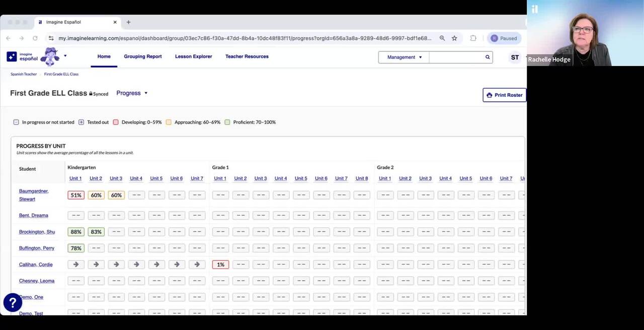Click Brockington's 83% score cell
644x330 pixels.
tap(96, 232)
